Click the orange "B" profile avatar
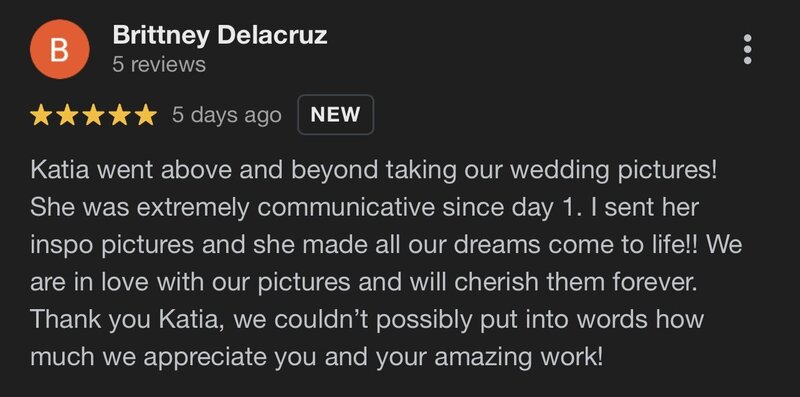 pos(60,49)
